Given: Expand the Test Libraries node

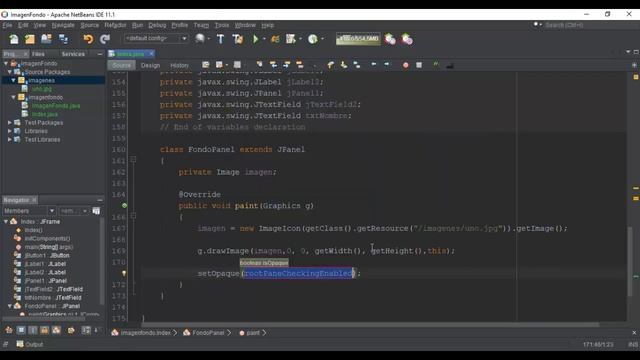Looking at the screenshot, I should [x=10, y=140].
